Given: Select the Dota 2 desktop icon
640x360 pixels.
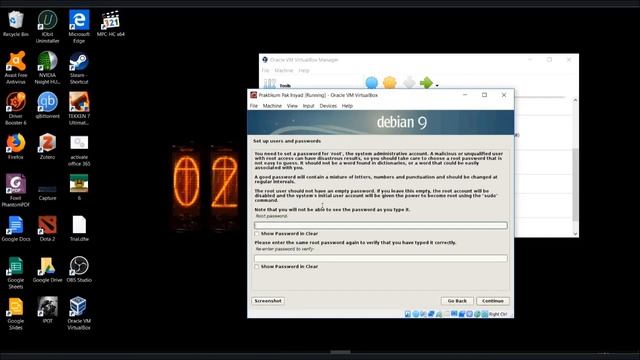Looking at the screenshot, I should [47, 228].
